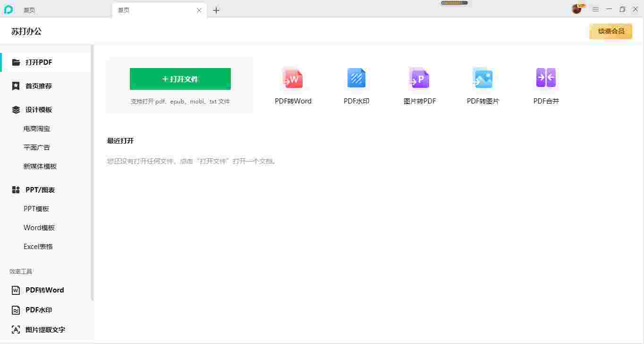This screenshot has height=344, width=644.
Task: Open the PDF水印 watermark tool icon
Action: coord(356,78)
